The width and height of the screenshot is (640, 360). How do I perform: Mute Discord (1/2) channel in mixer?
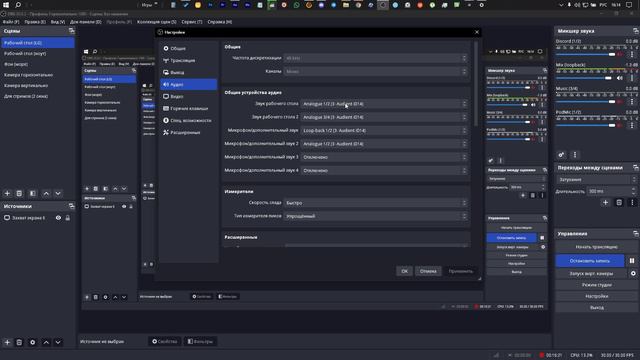click(x=620, y=54)
